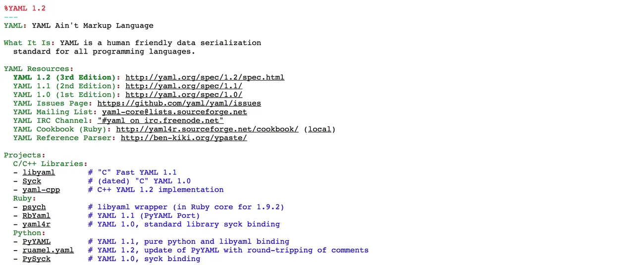Screen dimensions: 644x265
Task: Open the ben-kiki.org ypaste parser link
Action: (x=184, y=138)
